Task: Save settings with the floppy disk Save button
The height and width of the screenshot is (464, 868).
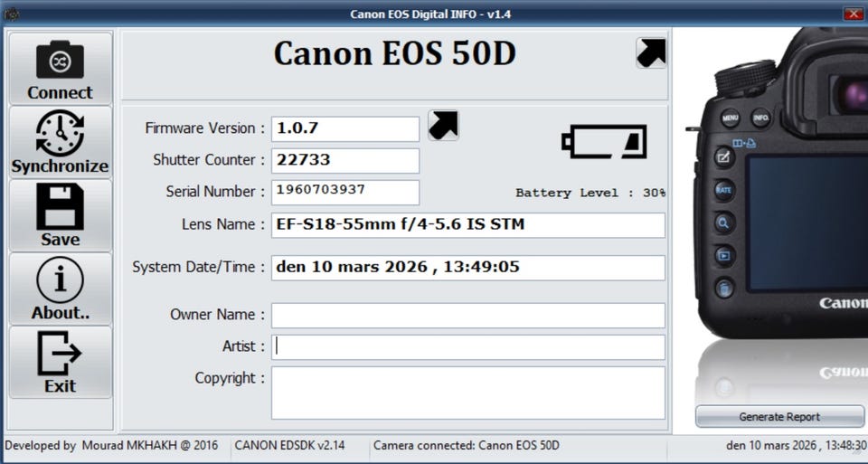Action: coord(61,216)
